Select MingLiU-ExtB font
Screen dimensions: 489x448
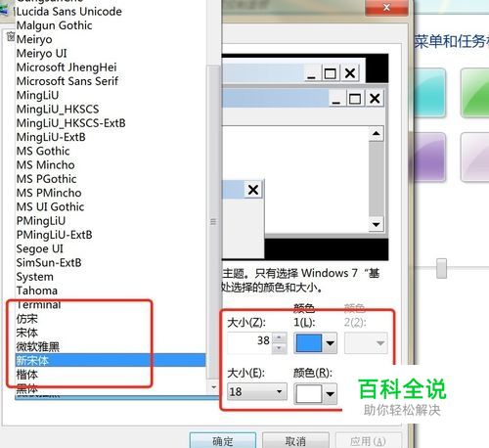click(x=51, y=137)
